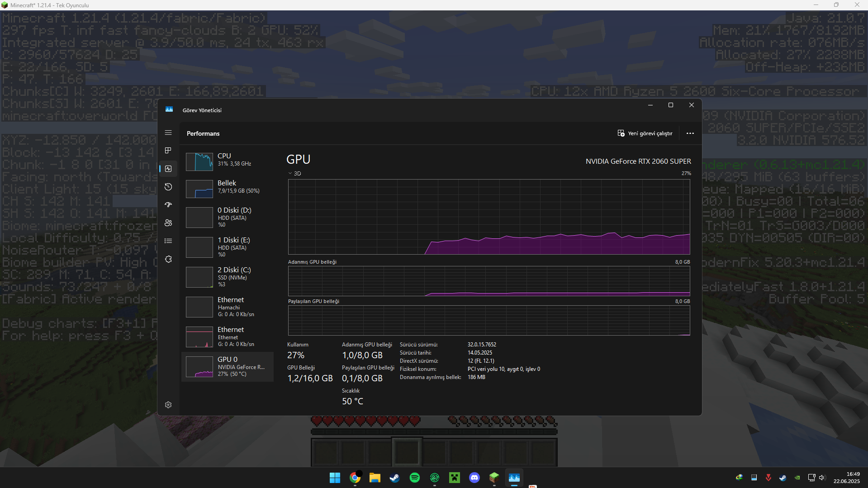Click the driver date value 14.05.2025

(x=480, y=353)
